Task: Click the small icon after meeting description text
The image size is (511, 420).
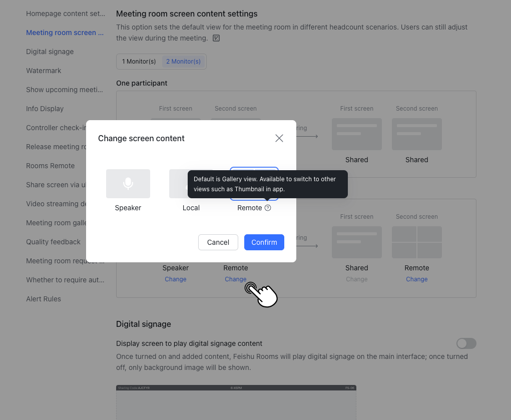Action: pyautogui.click(x=216, y=38)
